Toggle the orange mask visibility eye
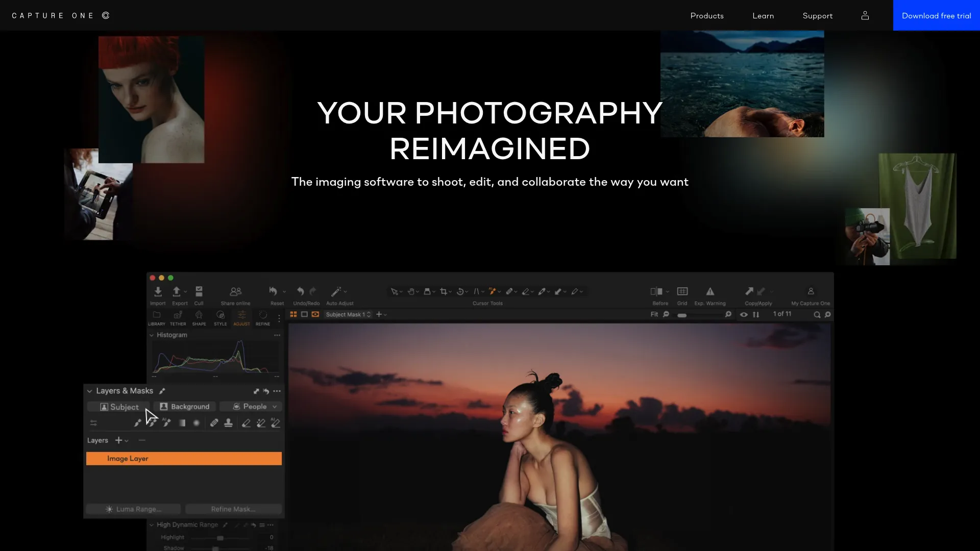This screenshot has width=980, height=551. click(x=315, y=314)
